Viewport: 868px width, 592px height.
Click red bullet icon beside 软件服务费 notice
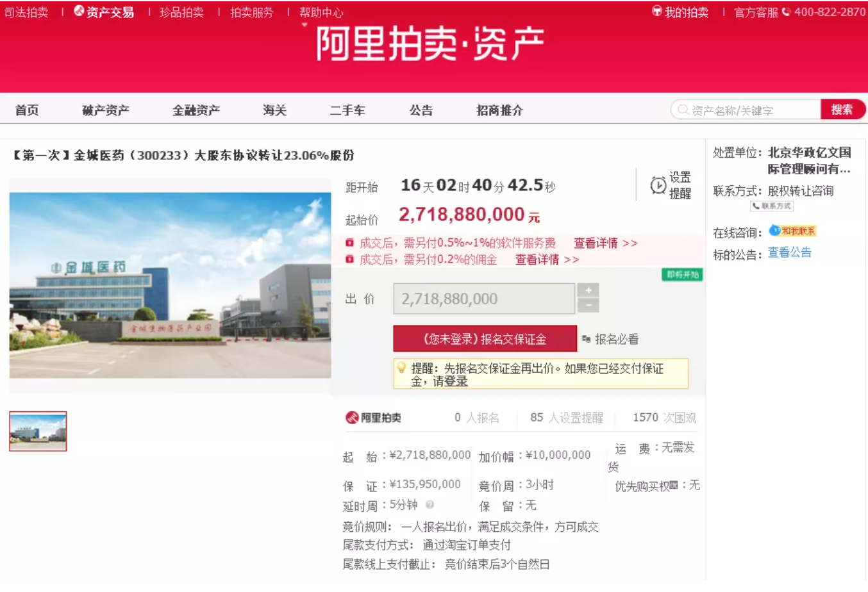click(x=349, y=243)
